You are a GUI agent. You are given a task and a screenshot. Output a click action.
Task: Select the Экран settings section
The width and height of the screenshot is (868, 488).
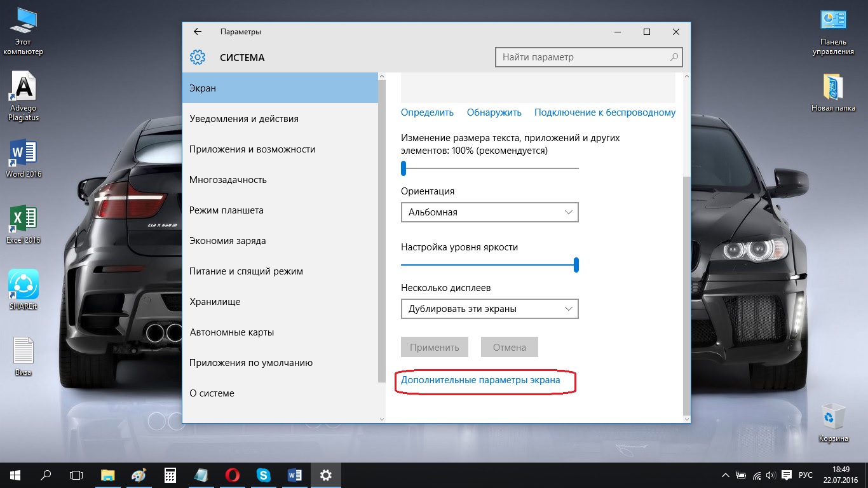pyautogui.click(x=280, y=88)
